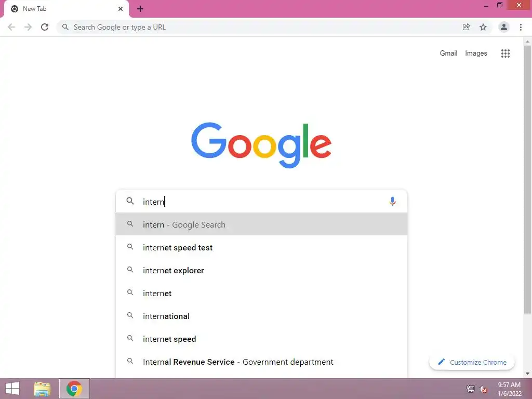
Task: Go back using the back arrow
Action: coord(11,27)
